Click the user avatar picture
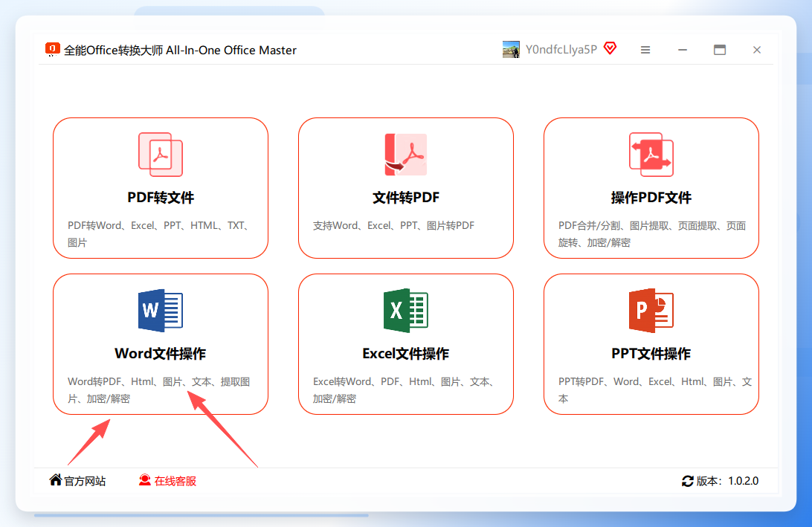The height and width of the screenshot is (527, 812). pyautogui.click(x=511, y=50)
